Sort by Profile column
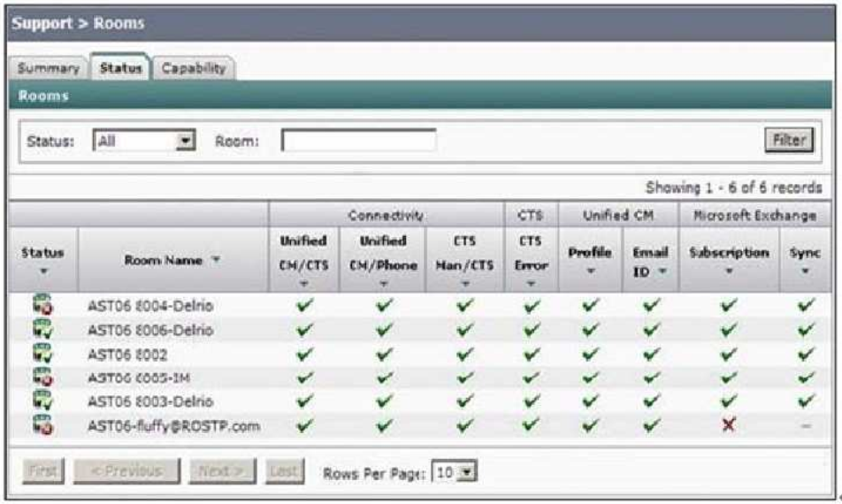 tap(590, 271)
